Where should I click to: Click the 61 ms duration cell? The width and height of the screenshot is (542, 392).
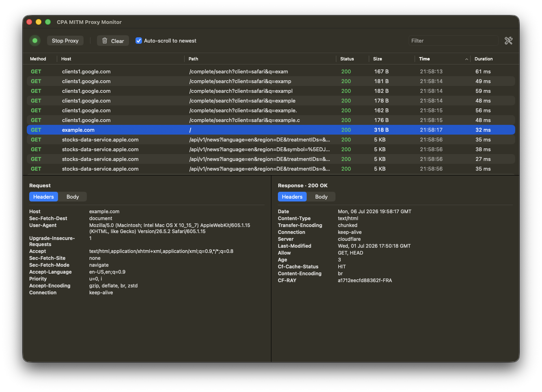(x=483, y=71)
